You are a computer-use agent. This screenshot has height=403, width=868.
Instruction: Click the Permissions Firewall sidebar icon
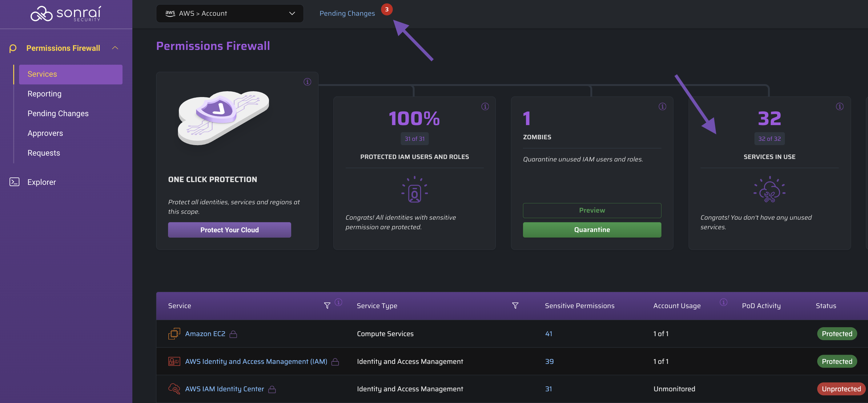coord(13,48)
